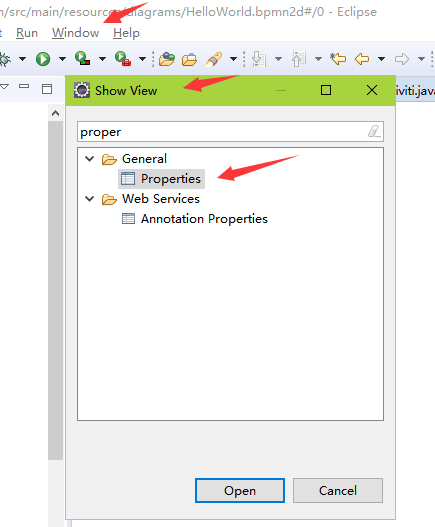Screen dimensions: 435x527
Task: Open the Run menu
Action: tap(27, 33)
